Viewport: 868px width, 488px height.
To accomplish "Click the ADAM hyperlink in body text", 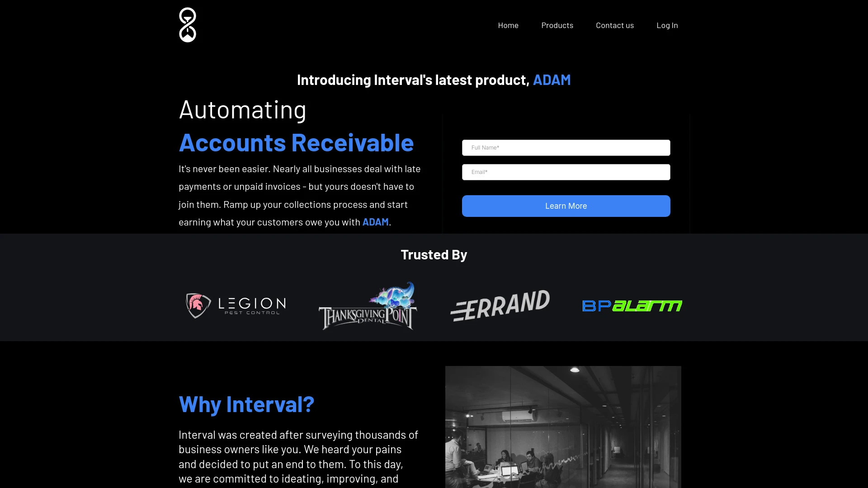I will point(376,221).
